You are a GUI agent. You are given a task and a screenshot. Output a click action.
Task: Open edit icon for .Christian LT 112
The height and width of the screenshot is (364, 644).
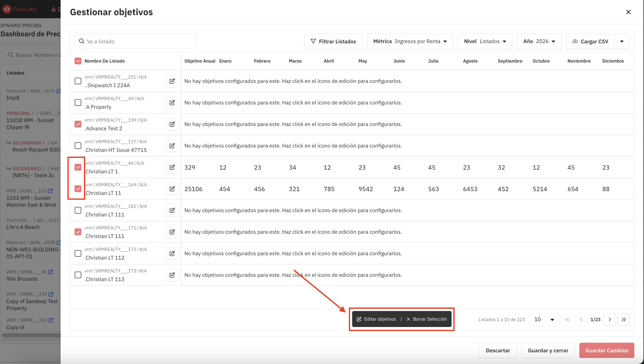(172, 253)
